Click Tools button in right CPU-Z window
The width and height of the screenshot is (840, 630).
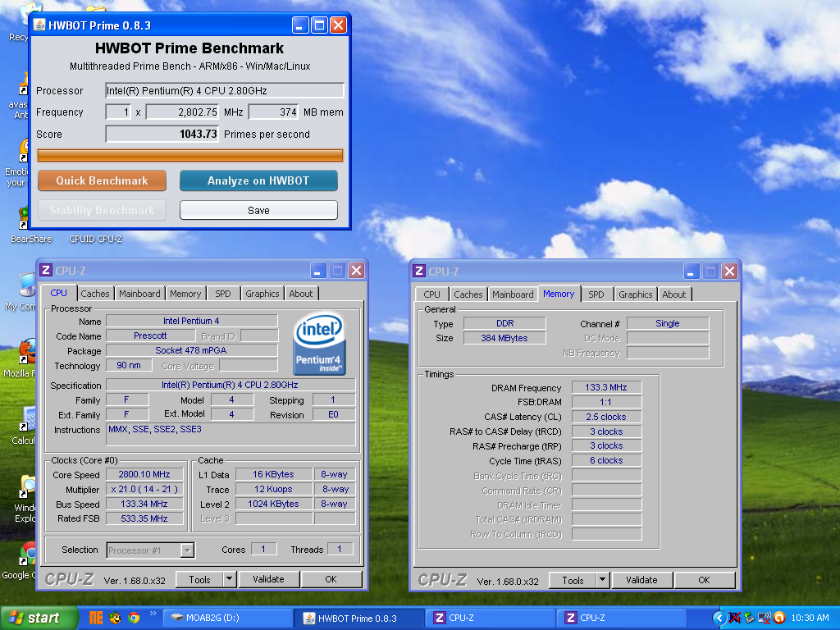pyautogui.click(x=573, y=580)
